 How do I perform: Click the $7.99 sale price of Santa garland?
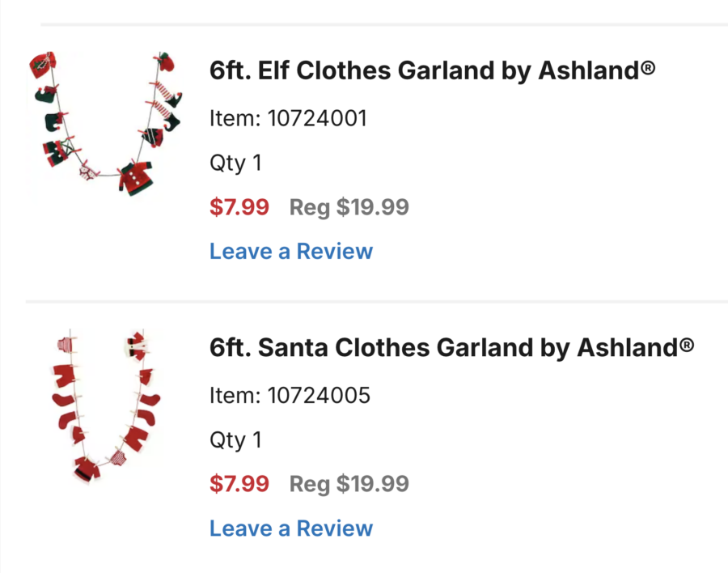[x=239, y=484]
